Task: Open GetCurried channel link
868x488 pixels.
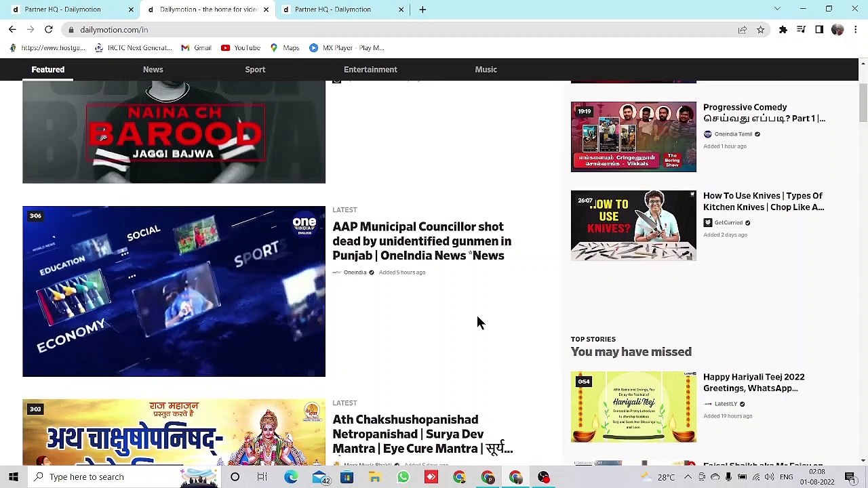Action: tap(727, 223)
